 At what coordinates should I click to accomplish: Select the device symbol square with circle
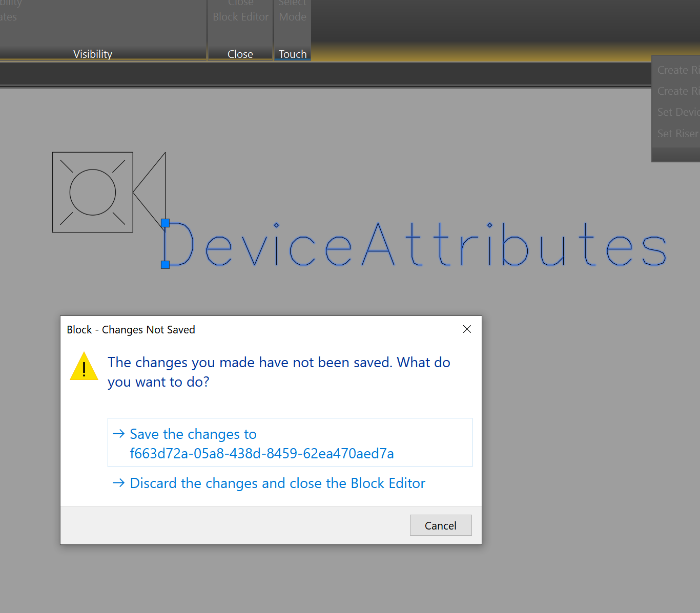(x=93, y=193)
